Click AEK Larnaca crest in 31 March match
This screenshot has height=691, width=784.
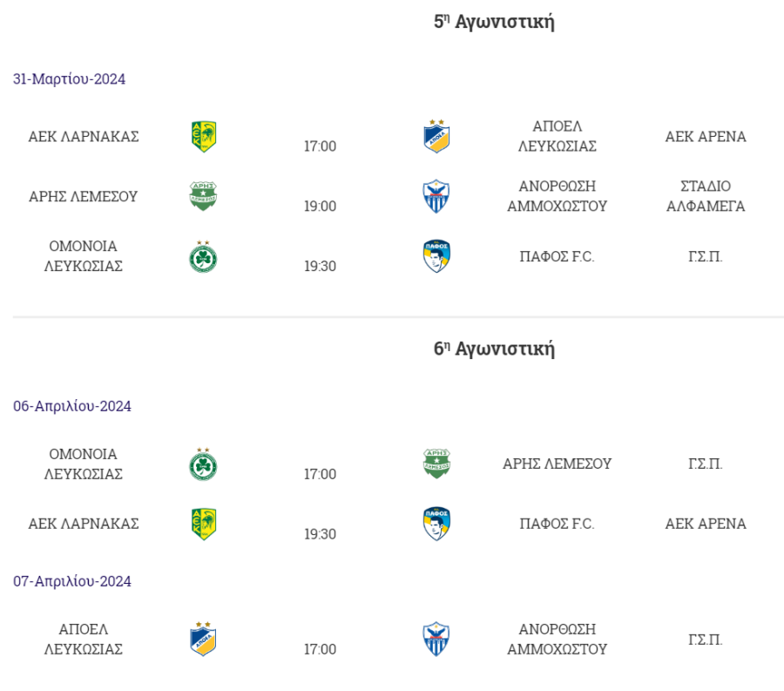[204, 137]
